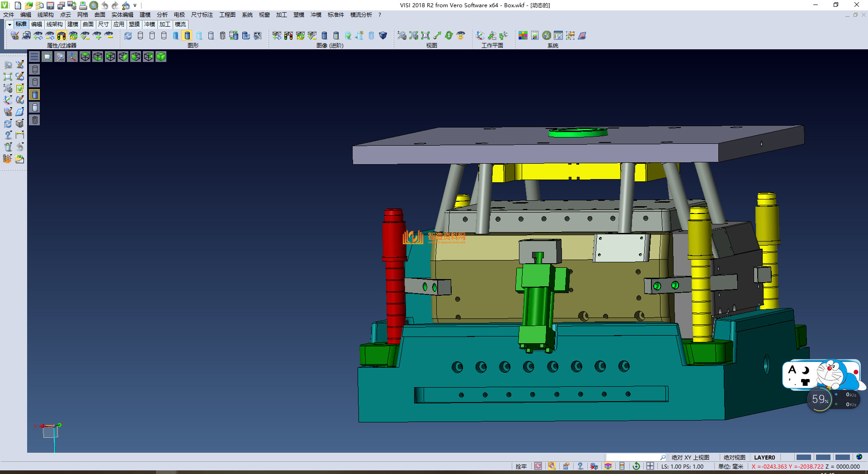Click the print icon in quick access bar
This screenshot has width=868, height=474.
pyautogui.click(x=83, y=5)
